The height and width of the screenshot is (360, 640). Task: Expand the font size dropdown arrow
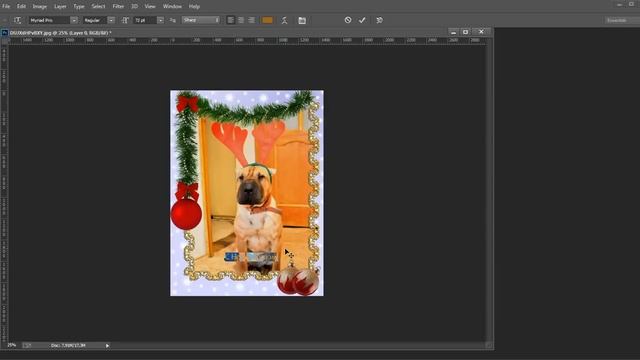(160, 20)
